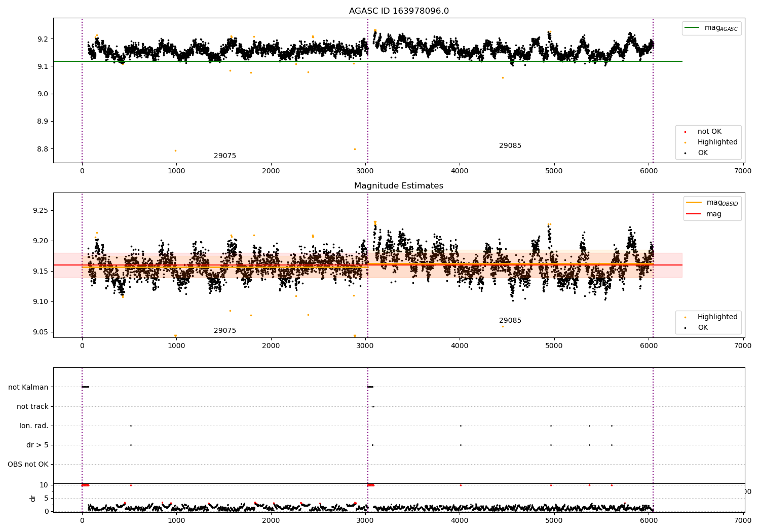Click the 29085 annotation in the top plot

pyautogui.click(x=510, y=146)
